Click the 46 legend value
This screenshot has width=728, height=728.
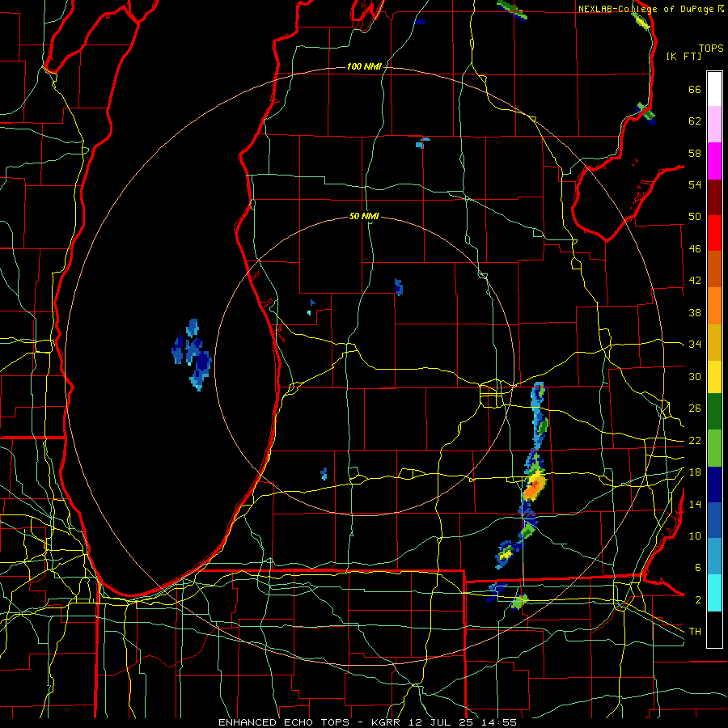695,249
